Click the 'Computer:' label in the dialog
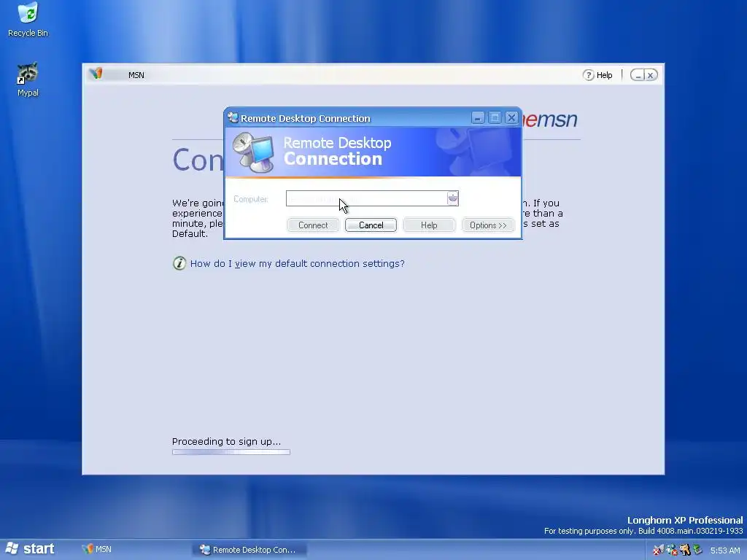 pyautogui.click(x=251, y=199)
